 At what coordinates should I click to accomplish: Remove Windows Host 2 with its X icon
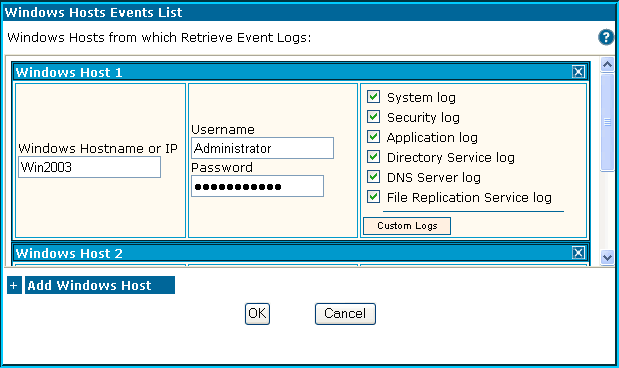click(x=578, y=253)
